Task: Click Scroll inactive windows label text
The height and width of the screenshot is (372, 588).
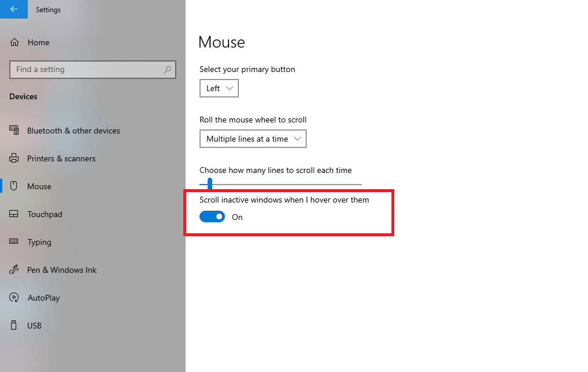Action: point(284,200)
